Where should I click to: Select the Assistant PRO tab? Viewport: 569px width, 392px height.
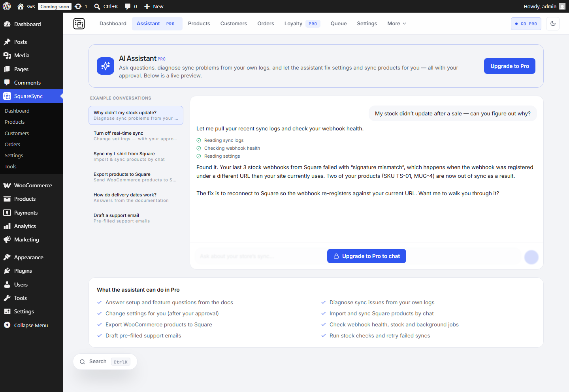click(x=157, y=24)
